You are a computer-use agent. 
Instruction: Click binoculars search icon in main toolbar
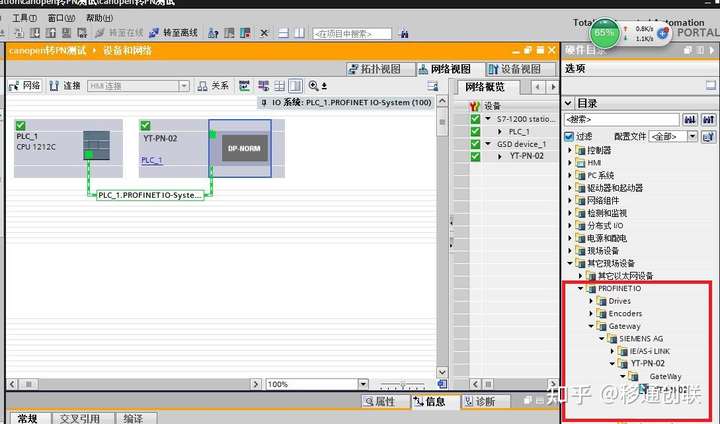[x=404, y=34]
